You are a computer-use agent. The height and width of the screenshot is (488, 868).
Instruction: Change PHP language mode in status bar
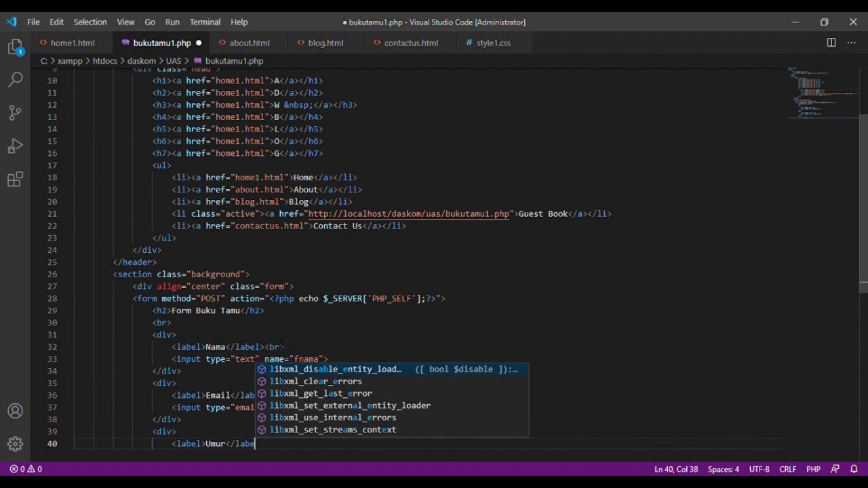point(813,469)
